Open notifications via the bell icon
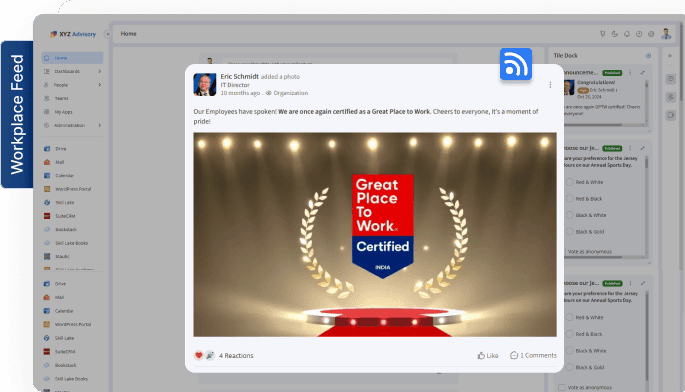Viewport: 685px width, 392px height. [x=627, y=34]
